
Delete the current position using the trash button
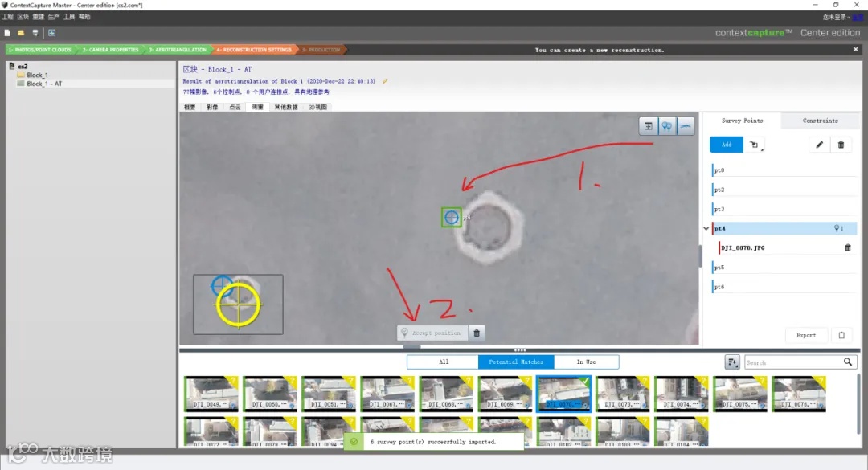(x=477, y=333)
